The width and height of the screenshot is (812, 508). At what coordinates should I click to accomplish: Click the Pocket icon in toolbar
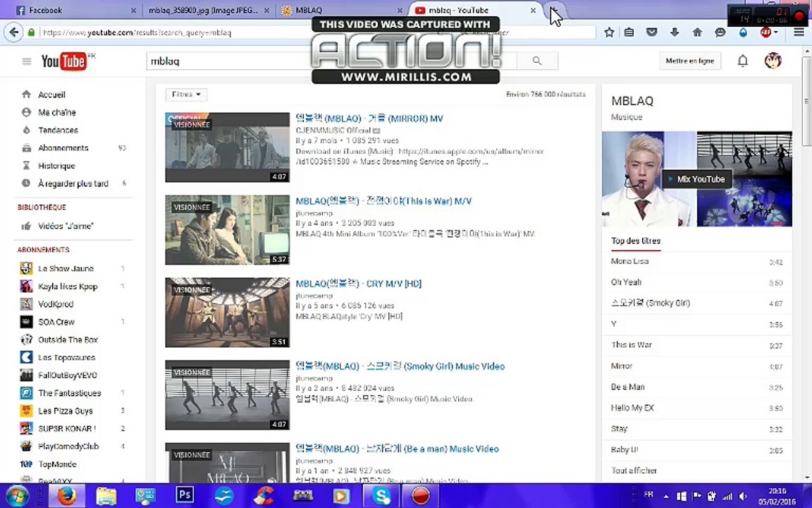point(651,32)
